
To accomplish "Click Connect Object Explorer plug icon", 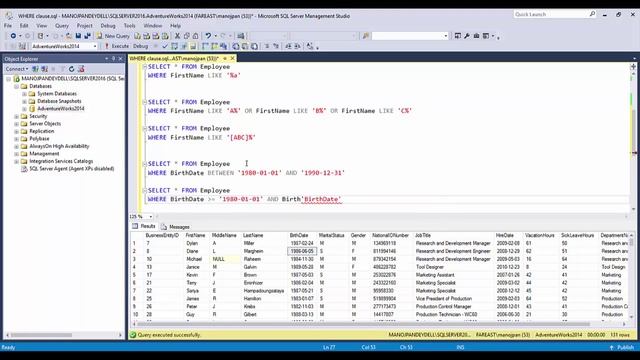I will point(36,69).
